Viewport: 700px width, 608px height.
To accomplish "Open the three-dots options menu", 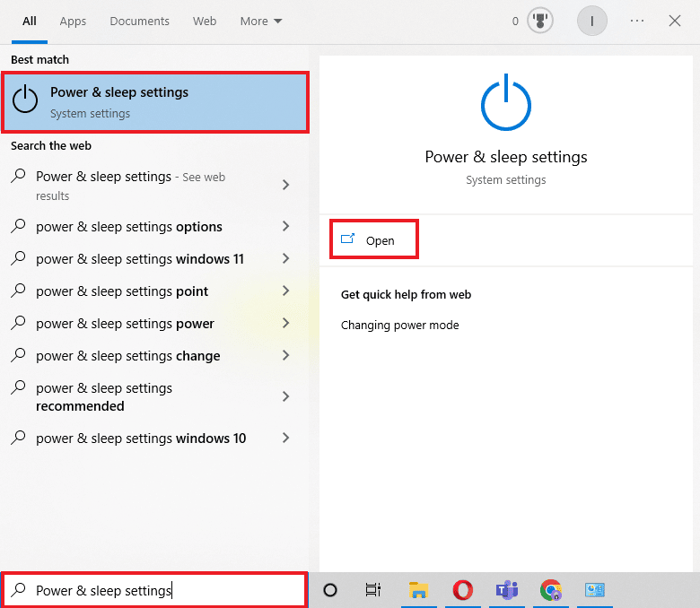I will point(637,21).
